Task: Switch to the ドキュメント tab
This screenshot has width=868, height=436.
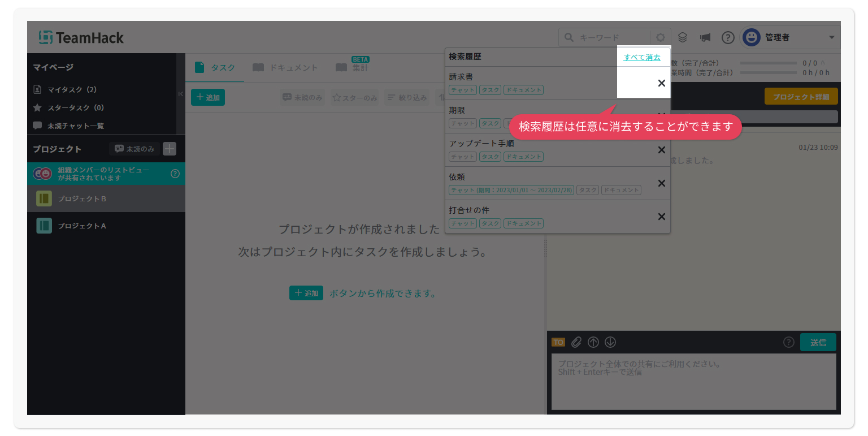Action: [x=285, y=68]
